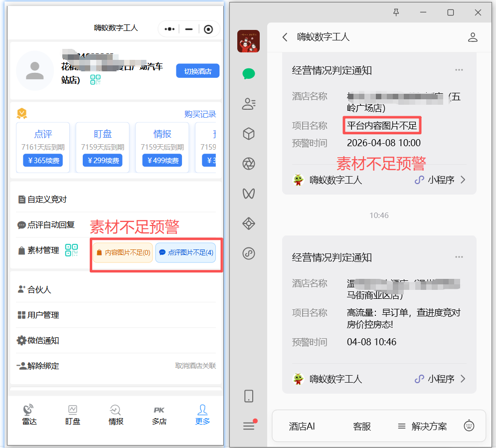Screen dimensions: 496x448
Task: Tap the 更多 person icon in bottom nav
Action: tap(202, 410)
